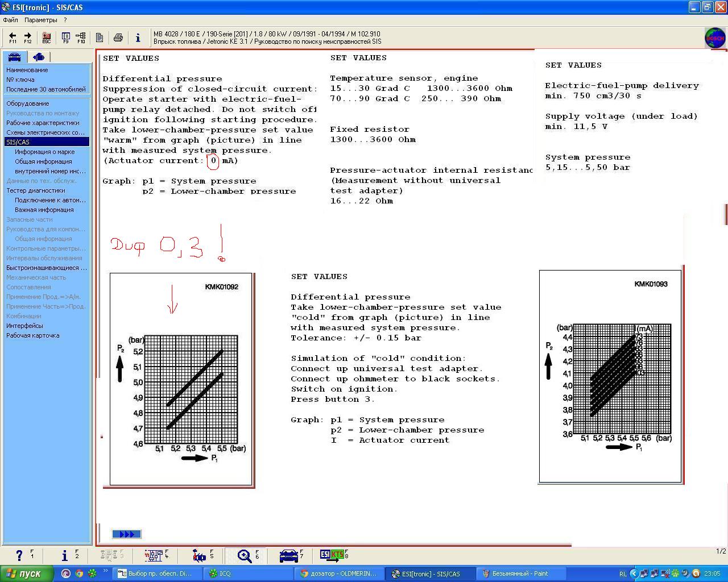Open Схемы электрических соединений sidebar entry

pos(45,132)
